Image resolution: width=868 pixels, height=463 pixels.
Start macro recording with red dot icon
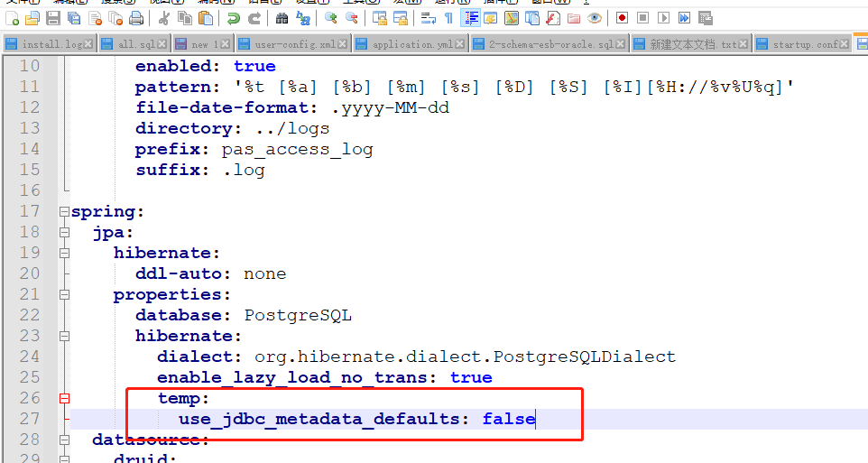(x=622, y=17)
